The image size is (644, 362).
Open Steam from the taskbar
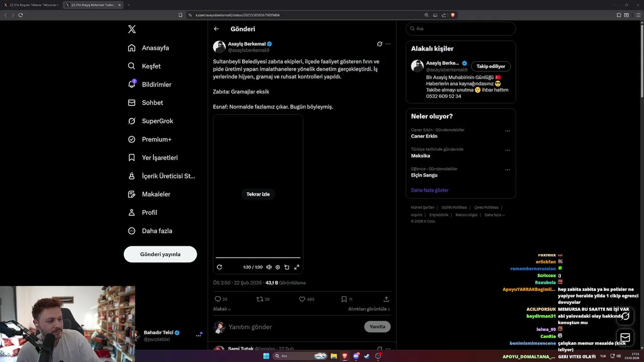click(367, 356)
